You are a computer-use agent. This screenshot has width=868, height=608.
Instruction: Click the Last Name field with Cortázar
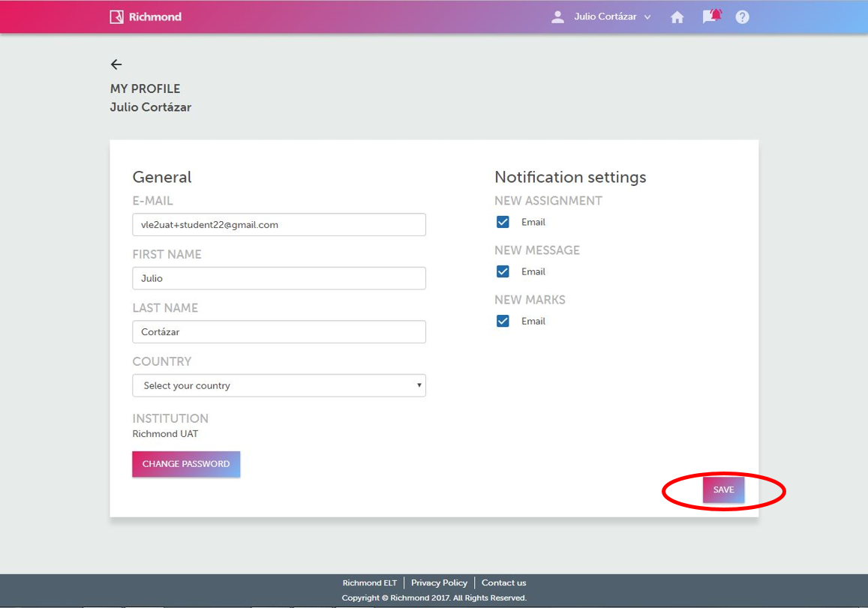coord(279,331)
